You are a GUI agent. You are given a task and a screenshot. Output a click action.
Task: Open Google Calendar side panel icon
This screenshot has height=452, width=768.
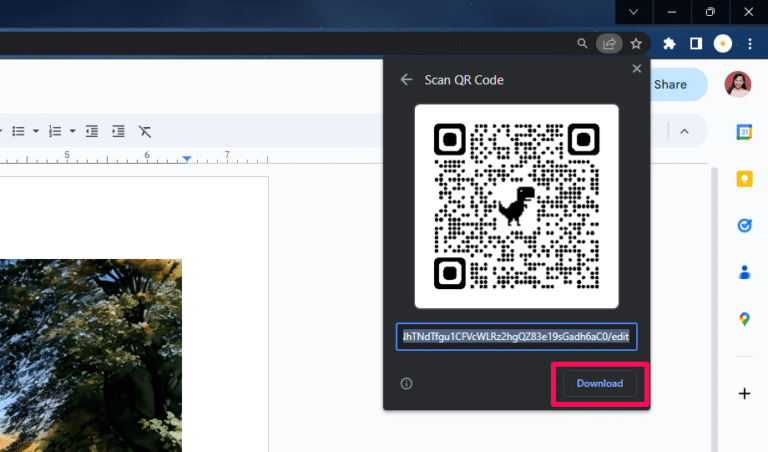click(744, 132)
